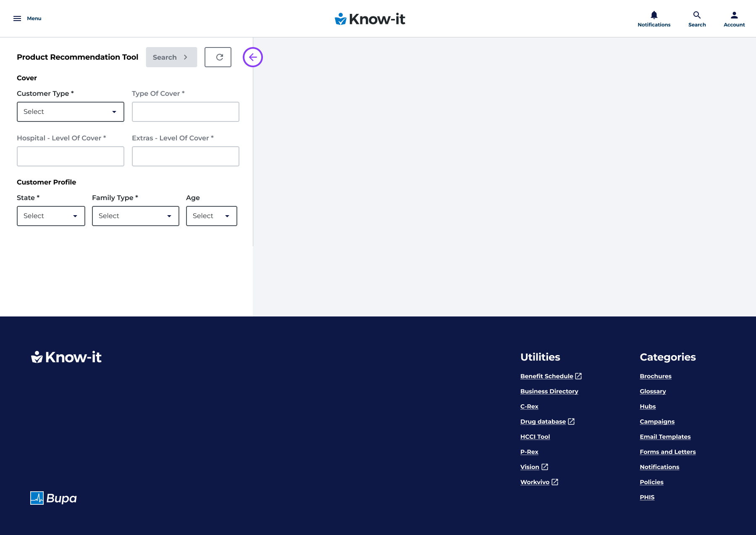Click the Type Of Cover field
Viewport: 756px width, 535px height.
pyautogui.click(x=185, y=112)
